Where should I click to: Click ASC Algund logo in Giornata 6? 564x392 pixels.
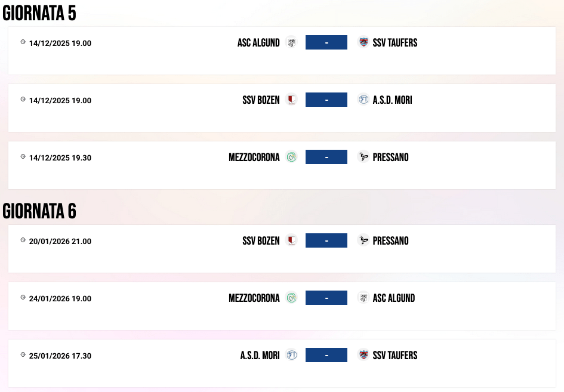363,298
